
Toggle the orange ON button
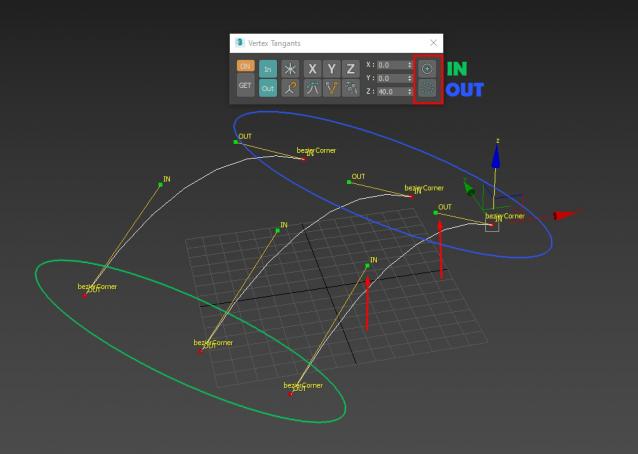tap(245, 66)
